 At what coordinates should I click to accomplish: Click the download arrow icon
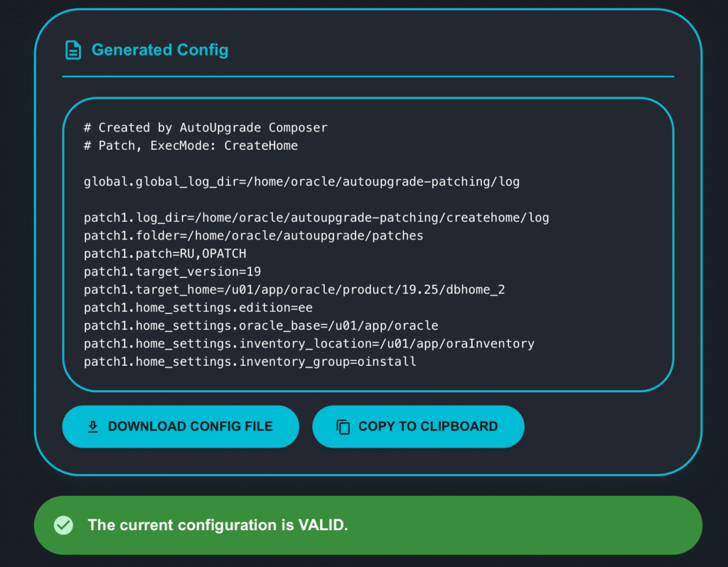(92, 426)
